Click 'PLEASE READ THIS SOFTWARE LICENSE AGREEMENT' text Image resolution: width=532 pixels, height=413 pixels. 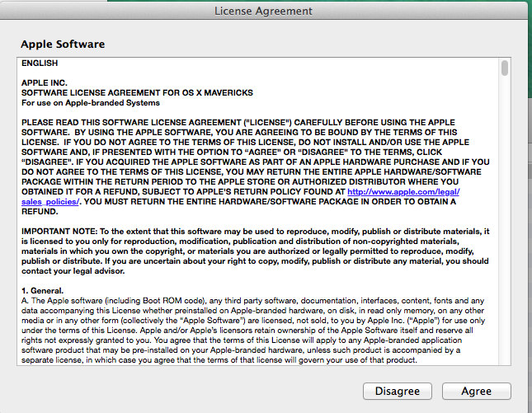(x=131, y=122)
